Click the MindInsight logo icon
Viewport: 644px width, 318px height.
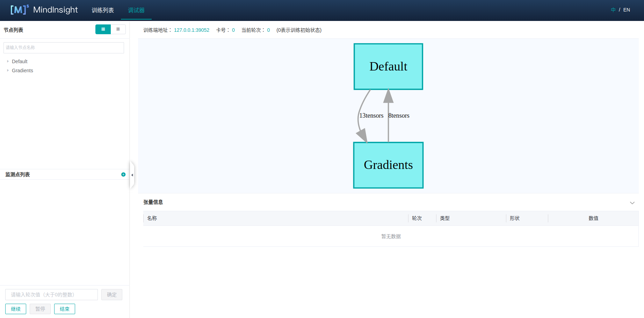point(19,10)
